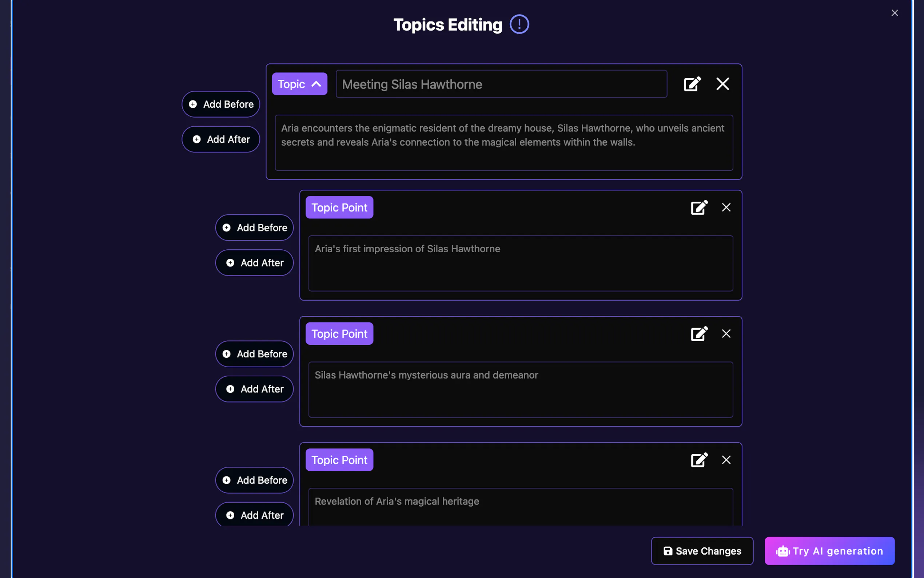The image size is (924, 578).
Task: Click the topic description text area
Action: pyautogui.click(x=503, y=143)
